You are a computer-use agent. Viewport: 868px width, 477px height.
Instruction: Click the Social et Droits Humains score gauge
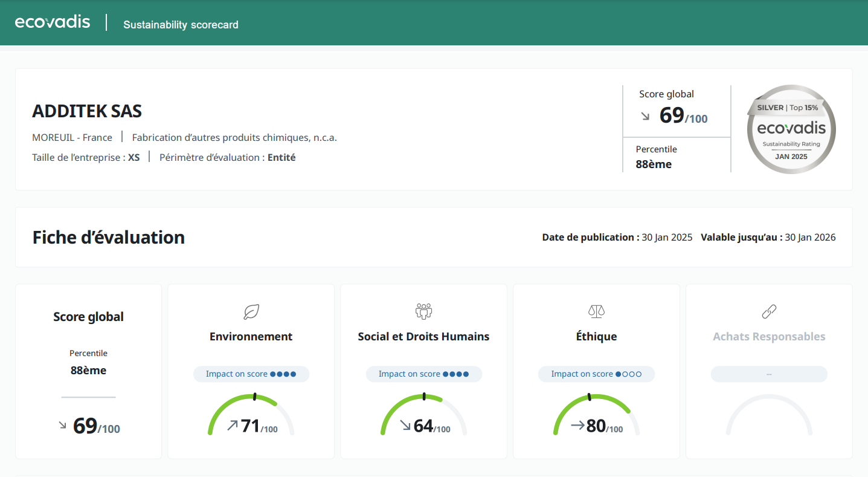(x=424, y=415)
